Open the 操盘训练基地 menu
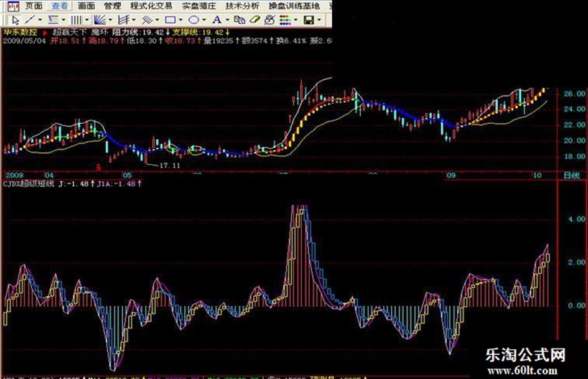588x379 pixels. tap(294, 6)
